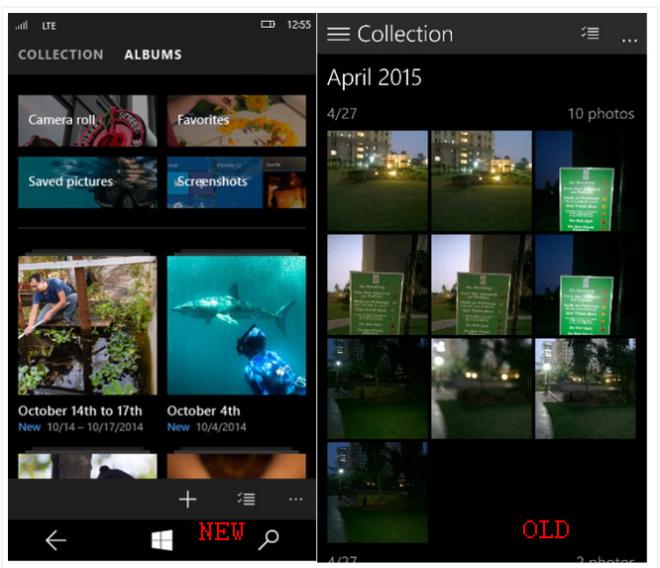
Task: Open the hamburger menu beside Collection
Action: point(338,34)
